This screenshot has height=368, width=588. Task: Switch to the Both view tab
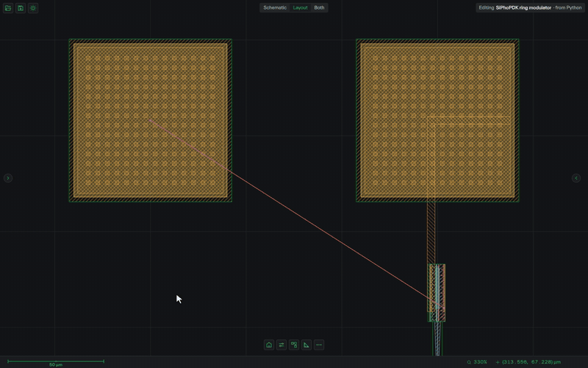[x=319, y=7]
